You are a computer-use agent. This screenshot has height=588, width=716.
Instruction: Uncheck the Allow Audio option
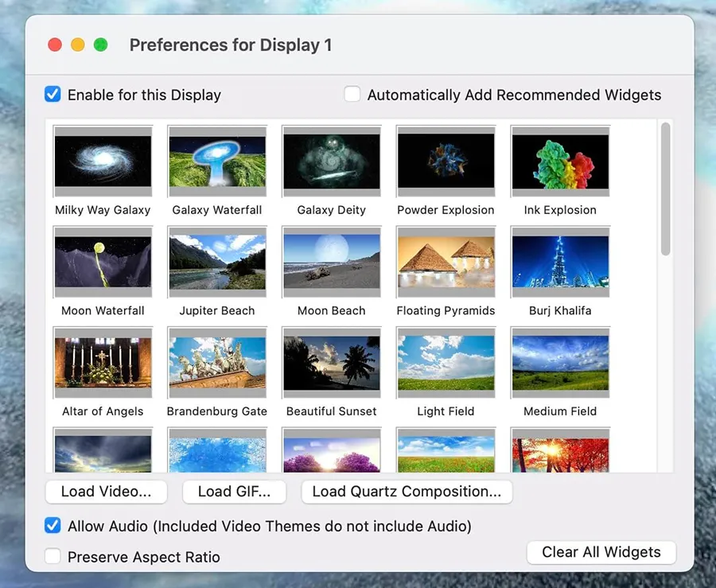point(53,526)
